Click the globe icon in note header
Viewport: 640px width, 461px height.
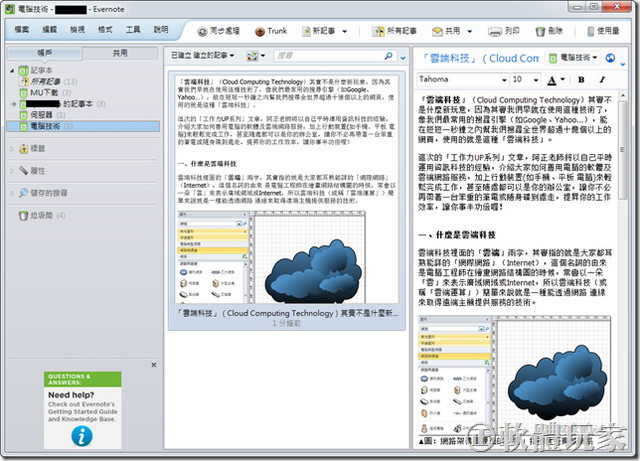coord(610,58)
